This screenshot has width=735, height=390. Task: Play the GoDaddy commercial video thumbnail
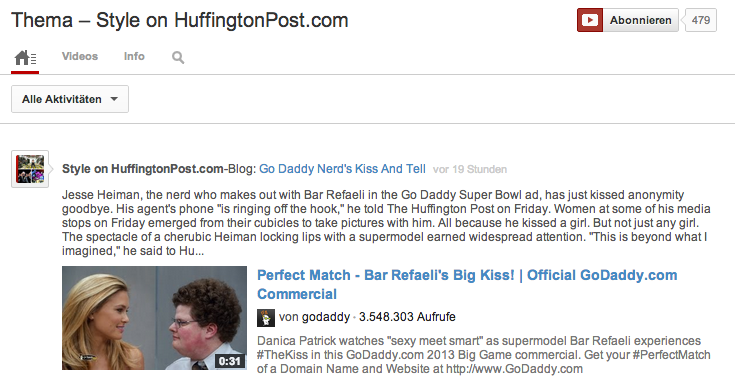point(154,318)
